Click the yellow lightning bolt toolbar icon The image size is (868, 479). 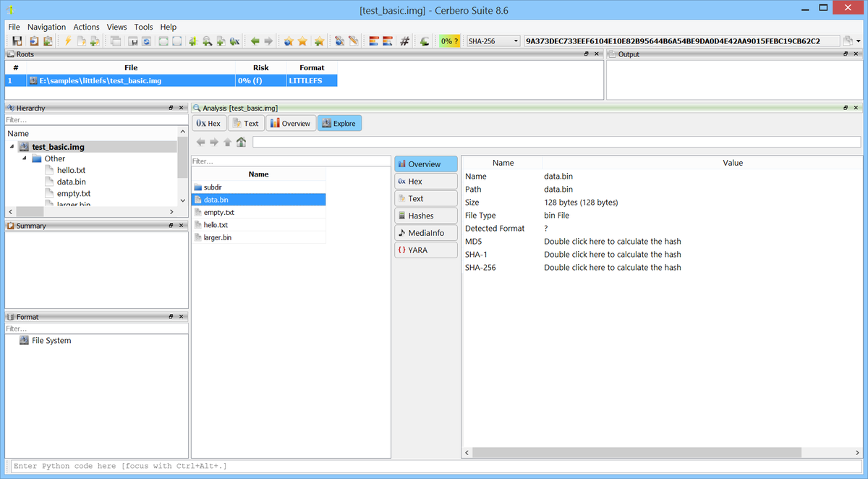click(x=68, y=41)
